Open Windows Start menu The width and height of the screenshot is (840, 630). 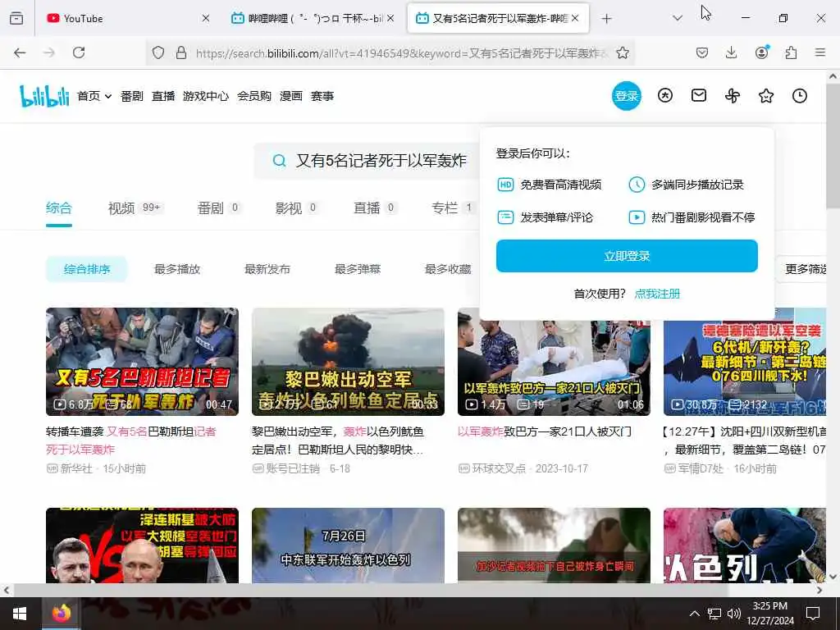pos(20,614)
